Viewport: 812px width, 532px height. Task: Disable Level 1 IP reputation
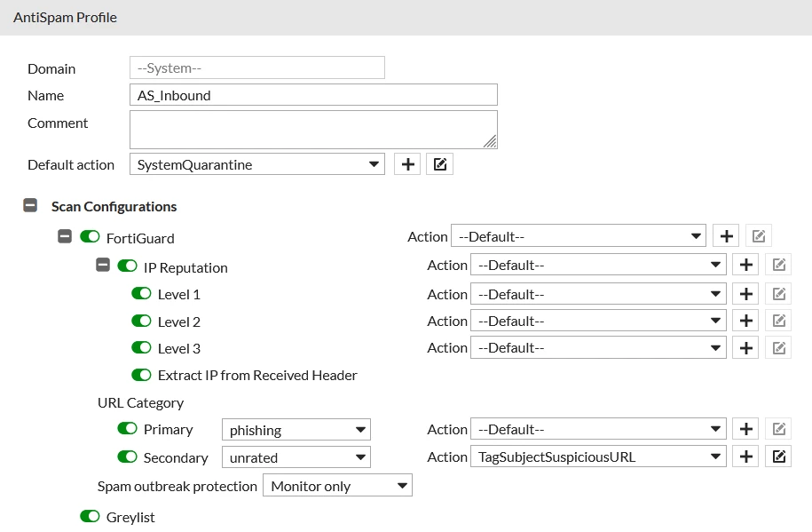click(141, 293)
